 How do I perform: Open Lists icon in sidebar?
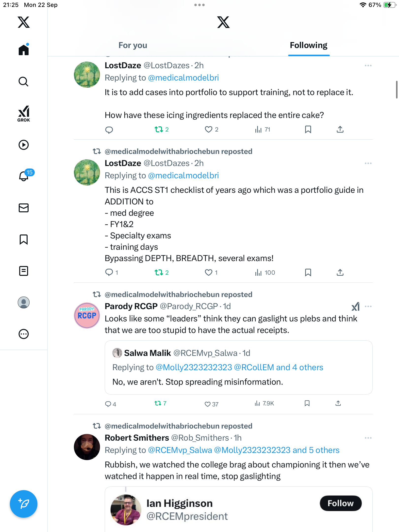[x=24, y=271]
